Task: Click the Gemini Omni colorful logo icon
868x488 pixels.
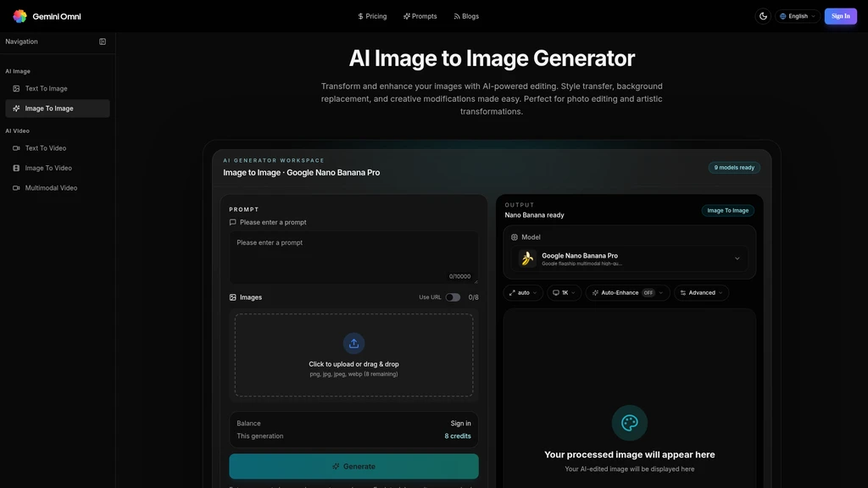Action: pyautogui.click(x=19, y=16)
